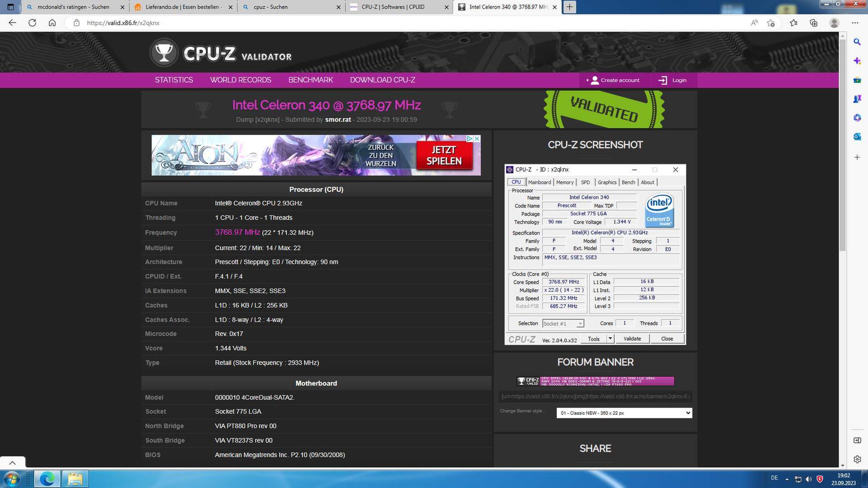Reload the current page
Image resolution: width=868 pixels, height=488 pixels.
pyautogui.click(x=32, y=23)
